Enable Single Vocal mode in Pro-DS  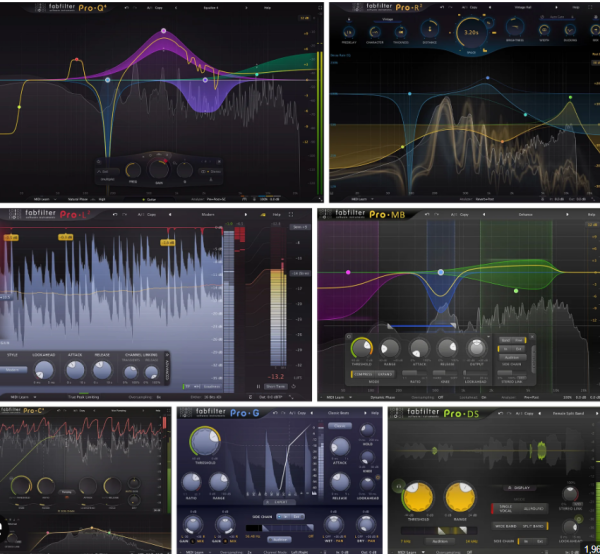pyautogui.click(x=501, y=508)
